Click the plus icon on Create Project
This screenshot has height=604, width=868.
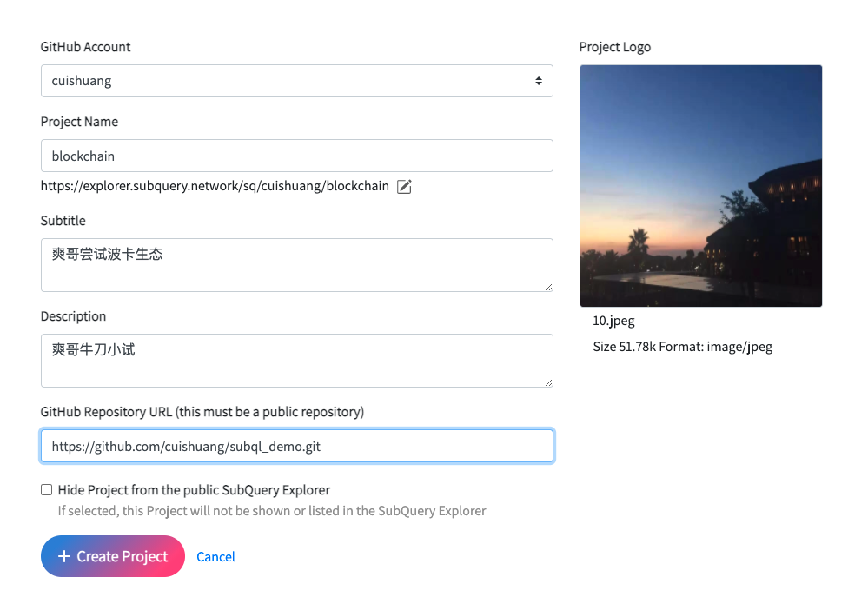click(63, 556)
